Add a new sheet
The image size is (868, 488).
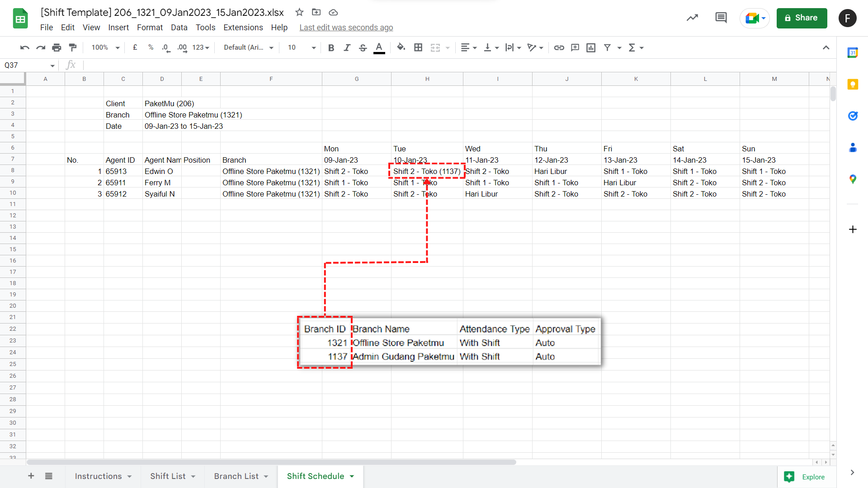pyautogui.click(x=31, y=476)
